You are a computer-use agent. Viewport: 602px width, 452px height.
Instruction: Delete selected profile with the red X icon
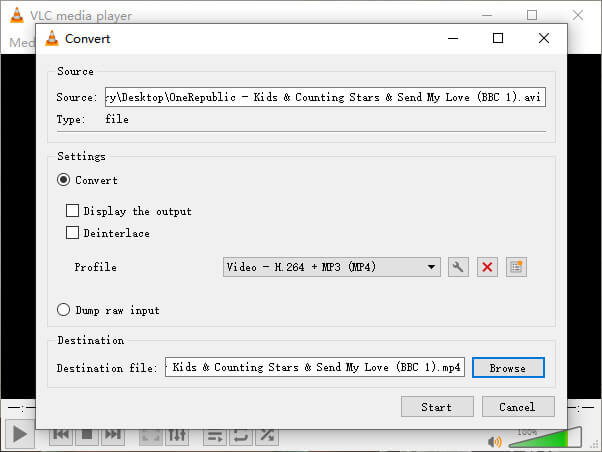(487, 267)
